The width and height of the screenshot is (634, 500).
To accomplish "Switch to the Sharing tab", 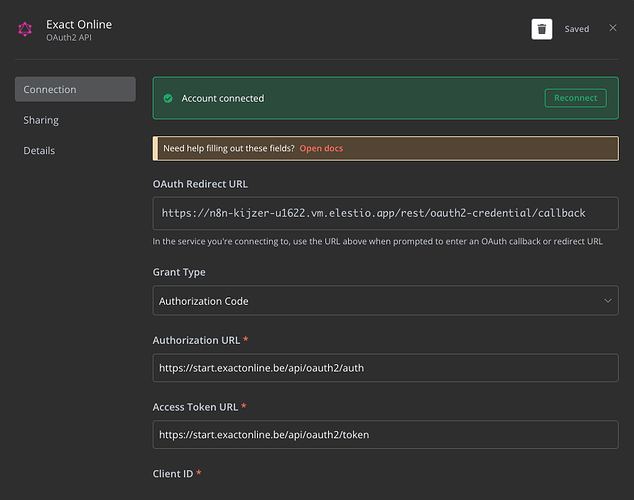I will click(41, 120).
